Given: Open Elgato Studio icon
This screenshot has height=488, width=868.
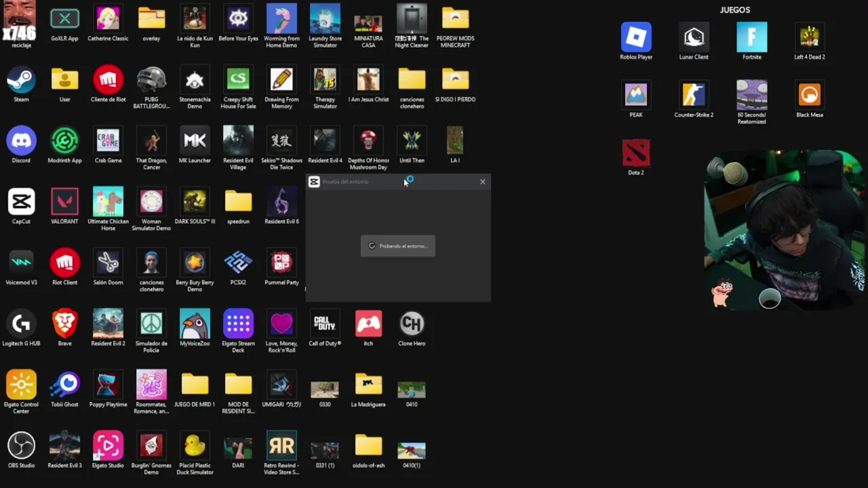Looking at the screenshot, I should [x=108, y=446].
